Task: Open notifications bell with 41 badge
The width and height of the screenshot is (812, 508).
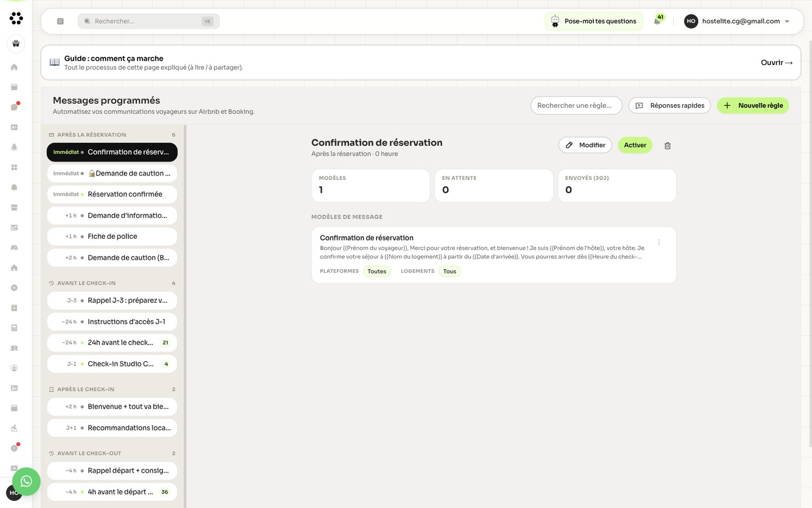Action: tap(658, 21)
